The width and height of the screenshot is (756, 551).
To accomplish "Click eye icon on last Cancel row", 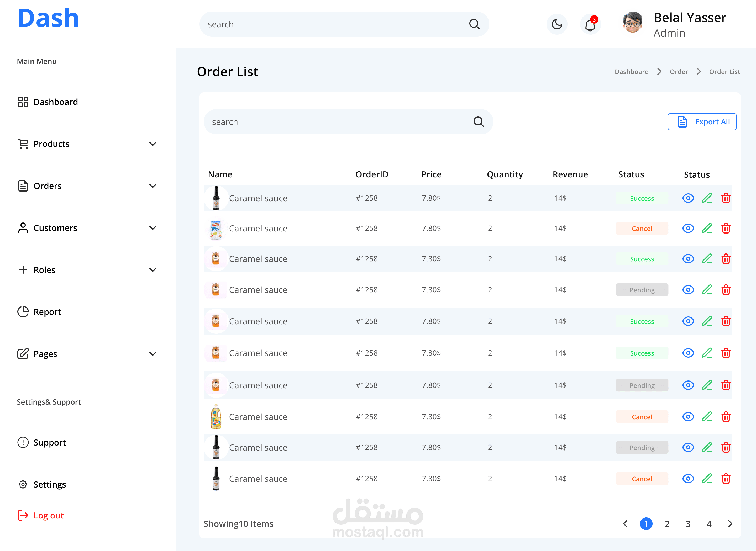I will [x=688, y=479].
